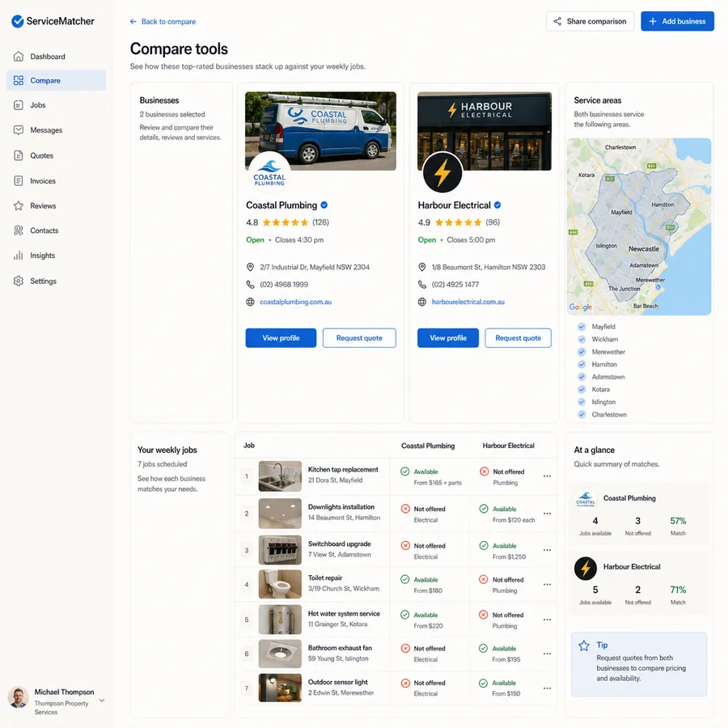Image resolution: width=728 pixels, height=728 pixels.
Task: Toggle the Adamstown service area check
Action: point(582,376)
